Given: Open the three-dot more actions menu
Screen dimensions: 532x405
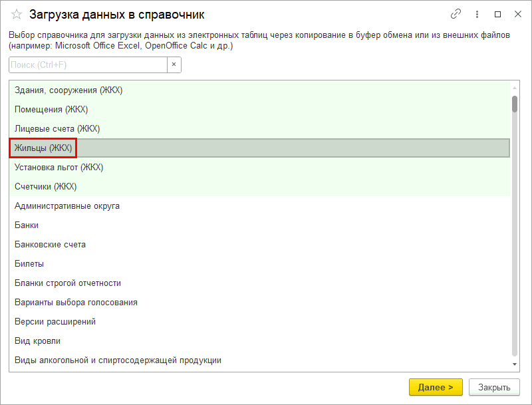Looking at the screenshot, I should click(477, 14).
